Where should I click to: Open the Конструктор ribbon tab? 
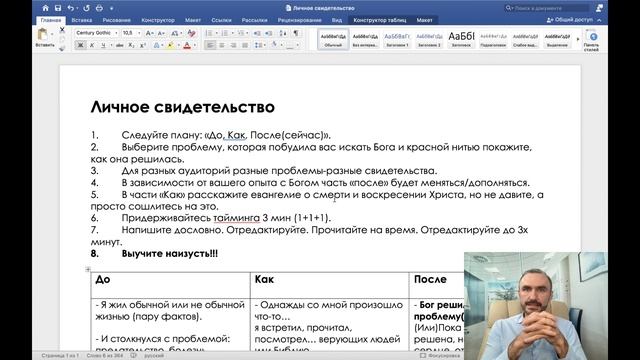point(158,20)
